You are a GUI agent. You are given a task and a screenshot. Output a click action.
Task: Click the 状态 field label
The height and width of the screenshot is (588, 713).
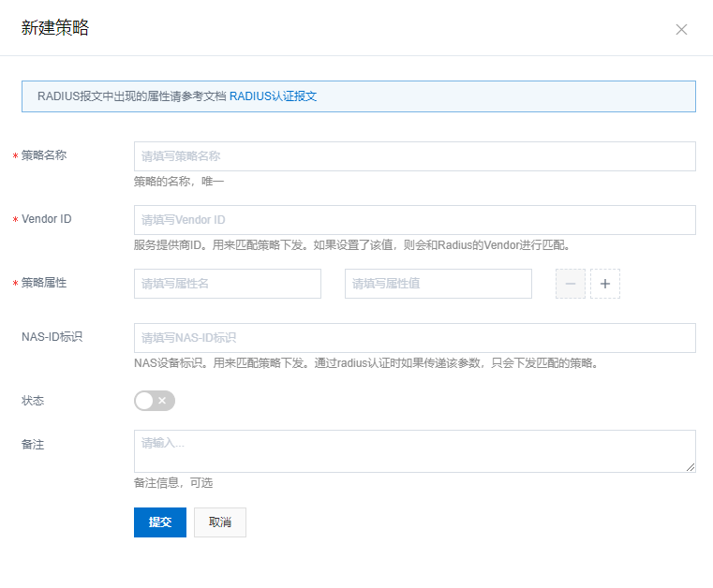tap(33, 401)
